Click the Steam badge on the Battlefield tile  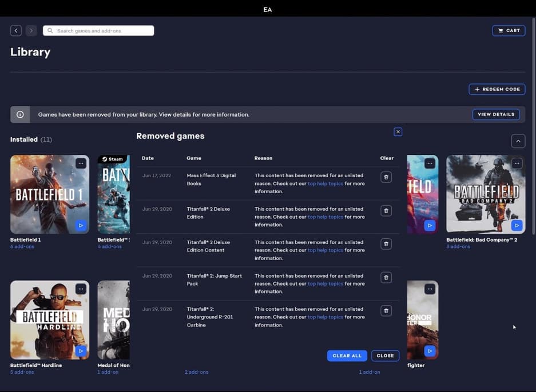113,159
